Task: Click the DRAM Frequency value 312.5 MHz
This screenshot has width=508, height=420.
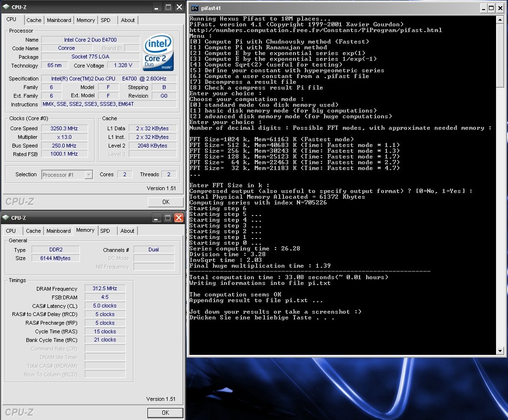Action: pos(105,288)
